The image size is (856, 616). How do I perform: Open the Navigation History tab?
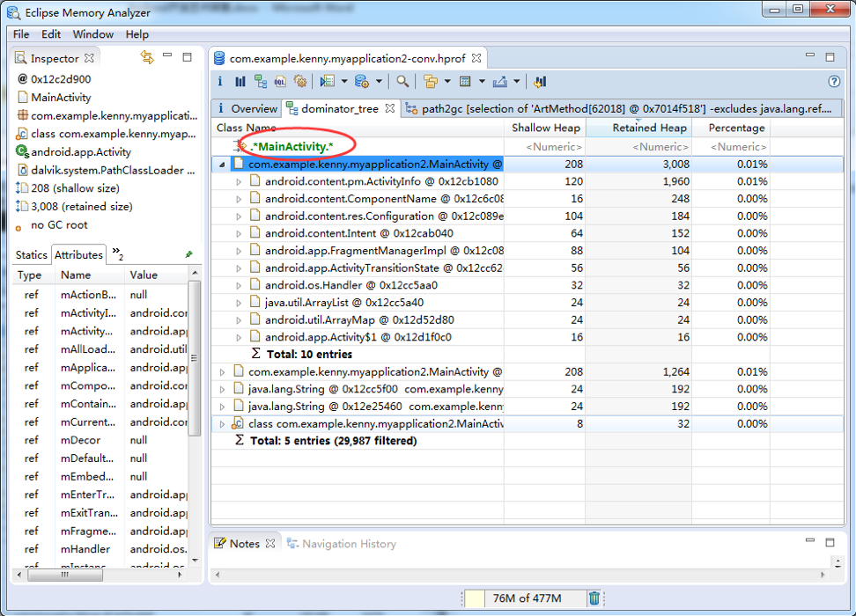tap(342, 544)
